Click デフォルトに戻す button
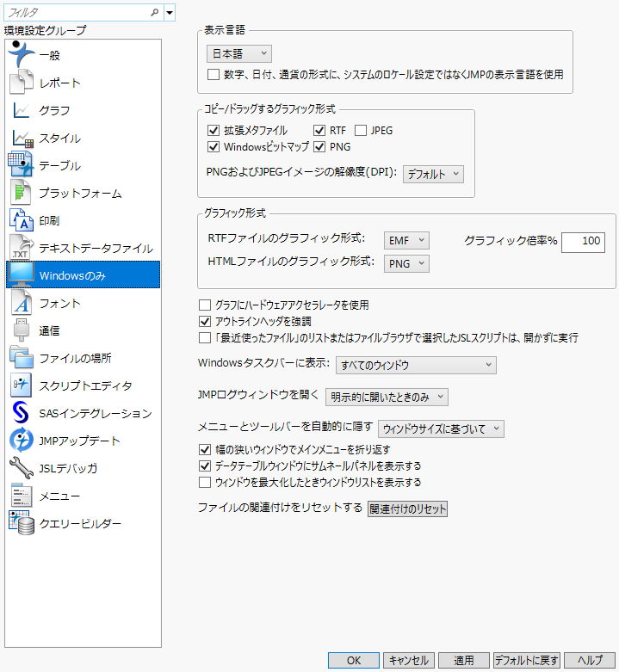The image size is (619, 672). 527,661
